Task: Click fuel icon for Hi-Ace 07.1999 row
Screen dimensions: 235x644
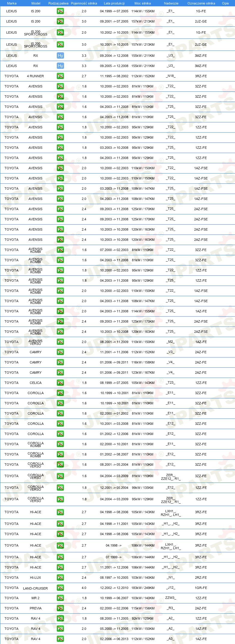Action: click(x=60, y=557)
